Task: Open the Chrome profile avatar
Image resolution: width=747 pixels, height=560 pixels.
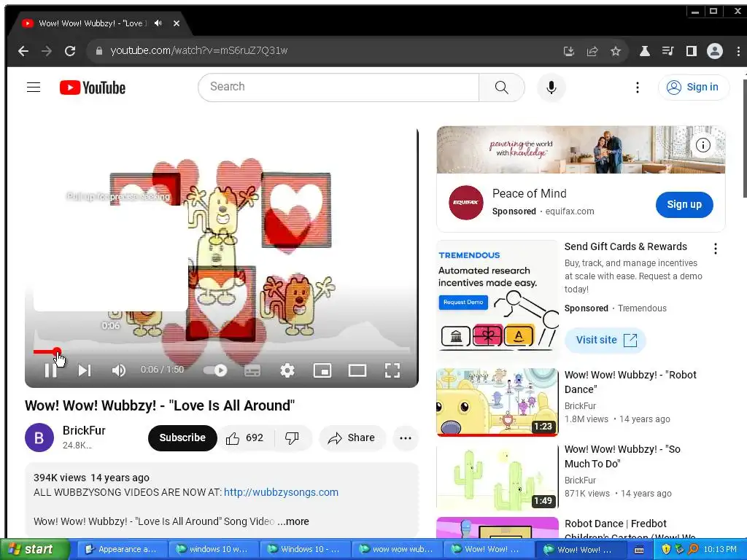Action: (715, 51)
